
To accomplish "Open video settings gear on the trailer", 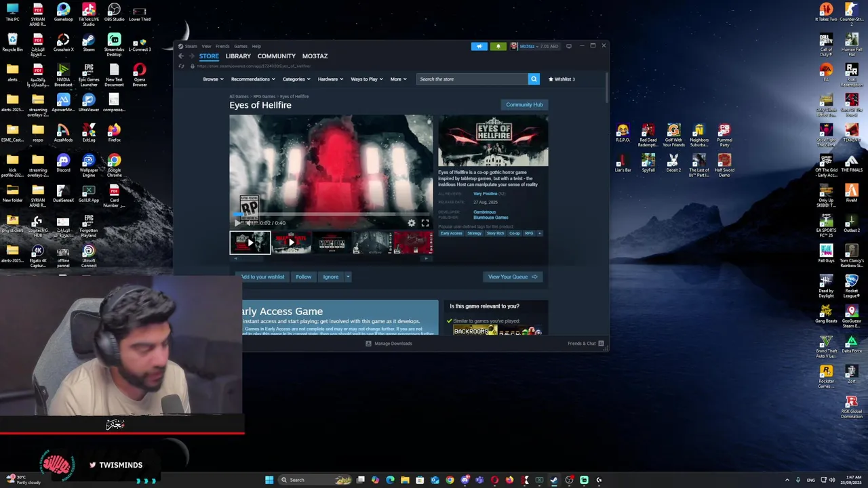I will (411, 223).
